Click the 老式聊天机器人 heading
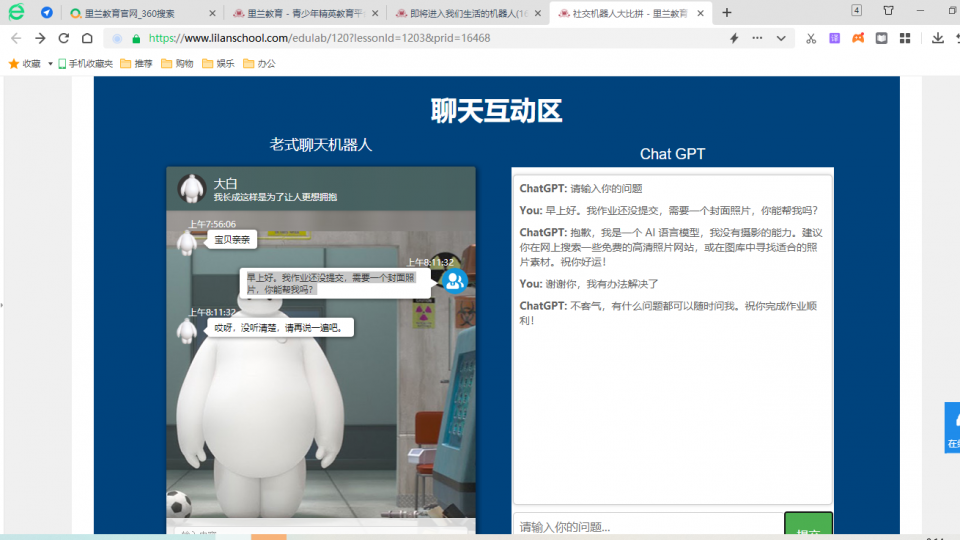960x540 pixels. (321, 145)
